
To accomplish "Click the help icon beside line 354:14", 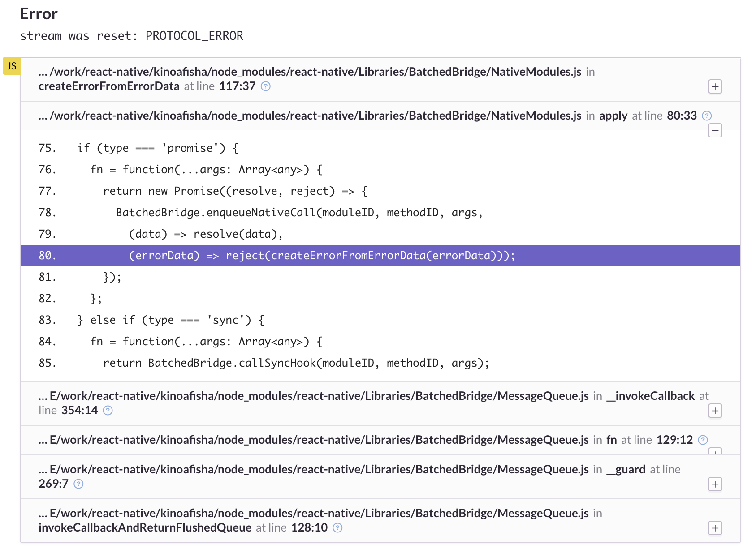I will pos(108,410).
